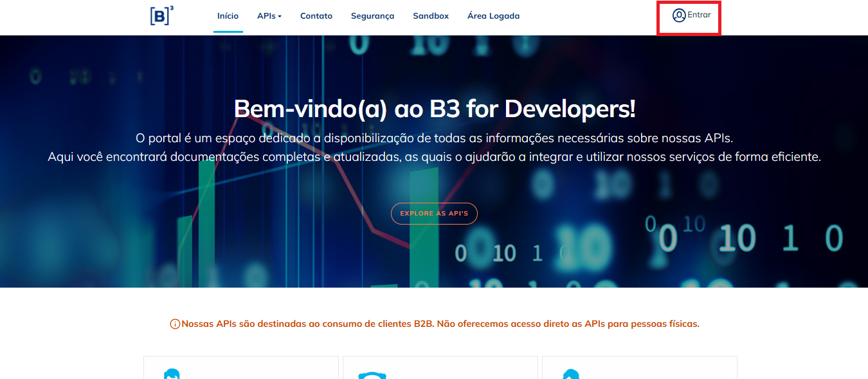This screenshot has height=379, width=868.
Task: Click the Explore as API's button
Action: (434, 214)
